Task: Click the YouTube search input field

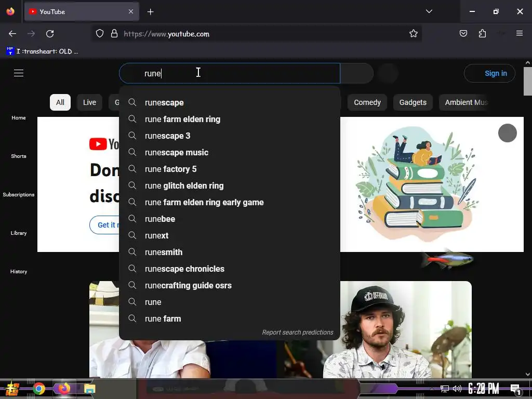Action: pos(230,73)
